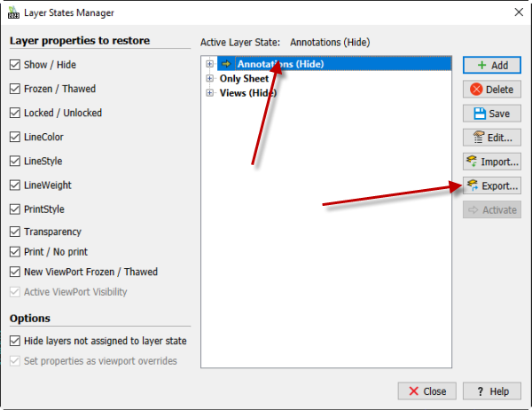Expand the Views (Hide) layer state

pos(209,92)
